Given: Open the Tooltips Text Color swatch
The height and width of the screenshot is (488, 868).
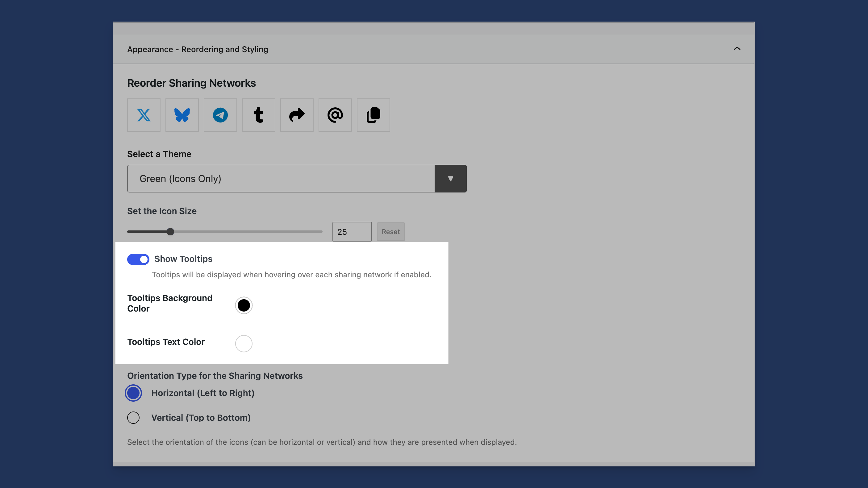Looking at the screenshot, I should tap(244, 344).
